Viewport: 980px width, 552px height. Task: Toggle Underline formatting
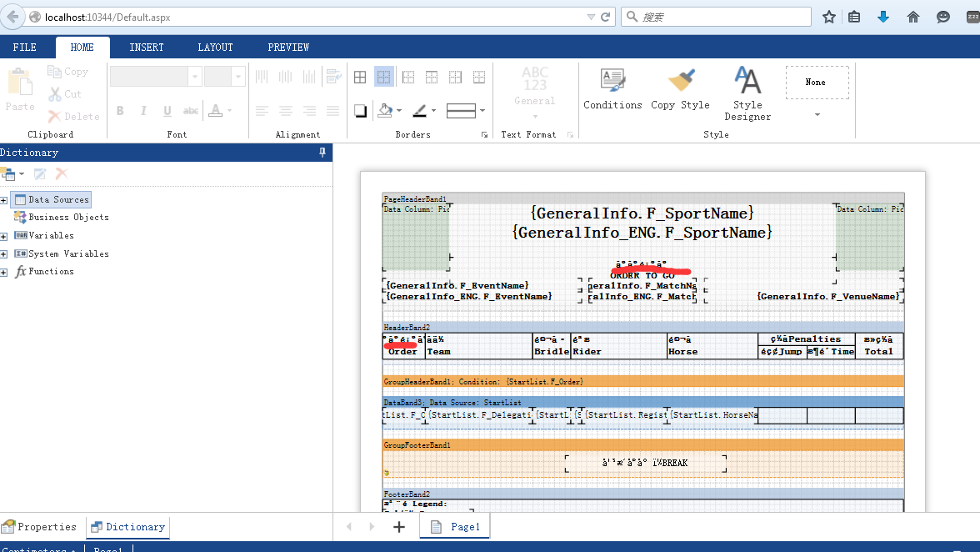[x=167, y=111]
